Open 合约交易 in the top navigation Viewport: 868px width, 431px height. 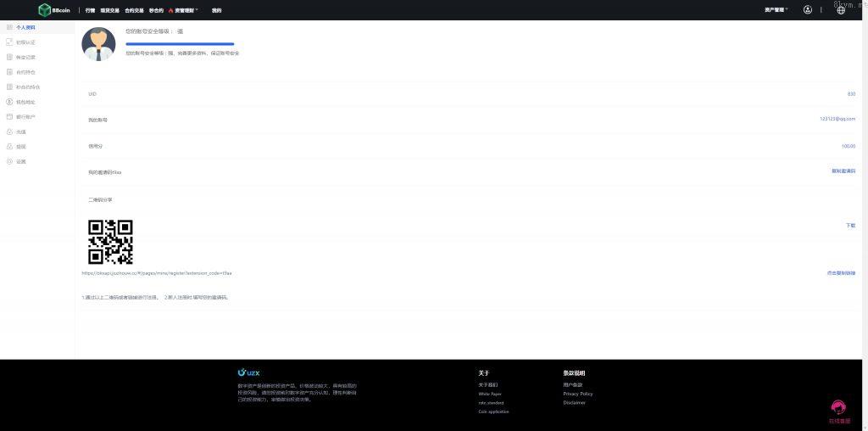coord(134,10)
